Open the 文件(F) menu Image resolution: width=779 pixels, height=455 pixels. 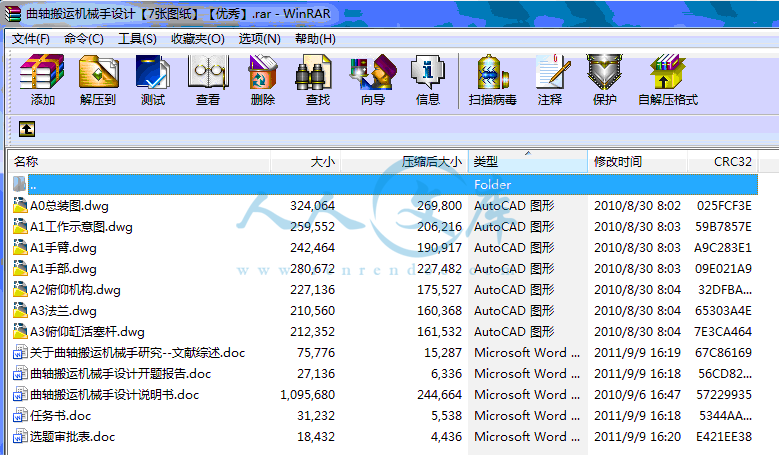[x=31, y=39]
